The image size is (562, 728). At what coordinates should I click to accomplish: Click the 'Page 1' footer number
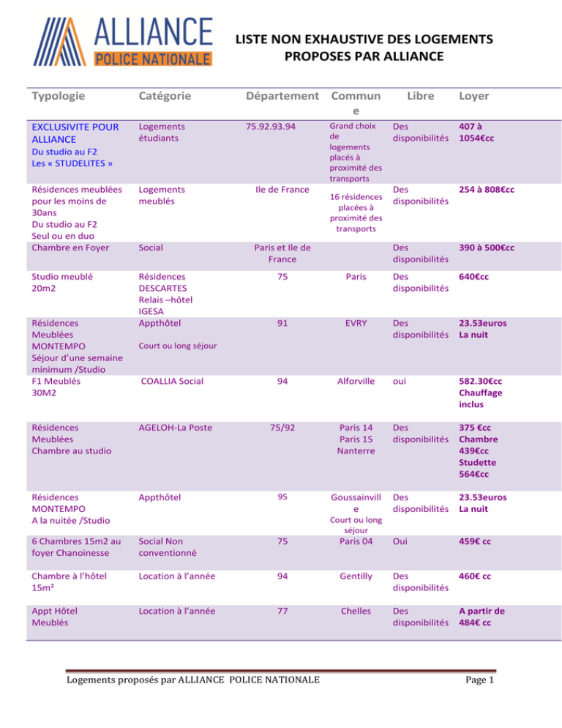(x=480, y=680)
